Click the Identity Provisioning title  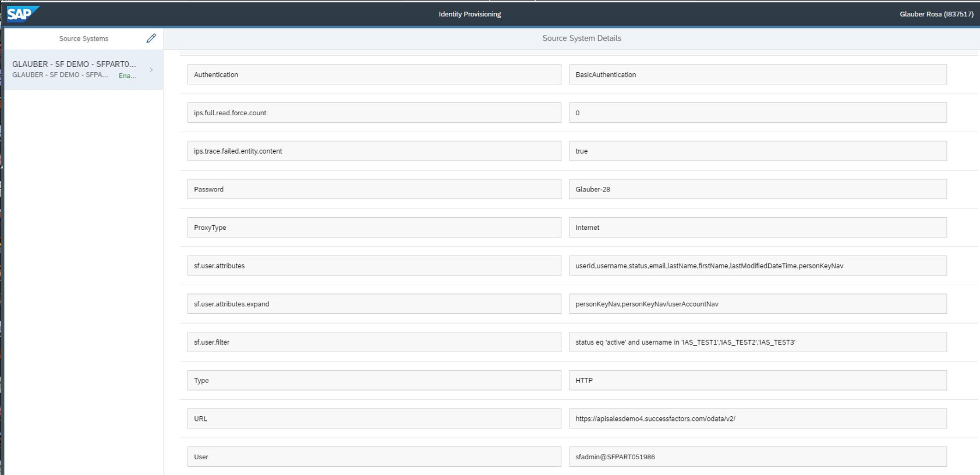(x=470, y=14)
